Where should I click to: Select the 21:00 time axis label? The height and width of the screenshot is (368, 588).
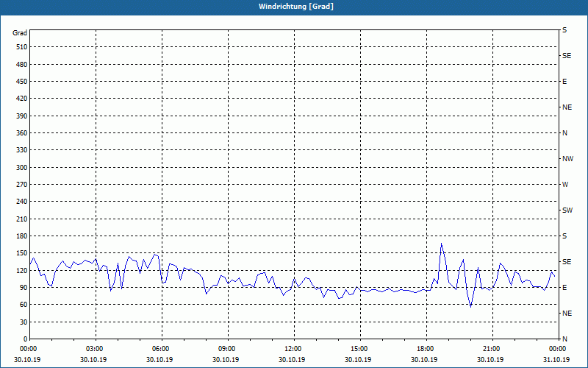[492, 349]
